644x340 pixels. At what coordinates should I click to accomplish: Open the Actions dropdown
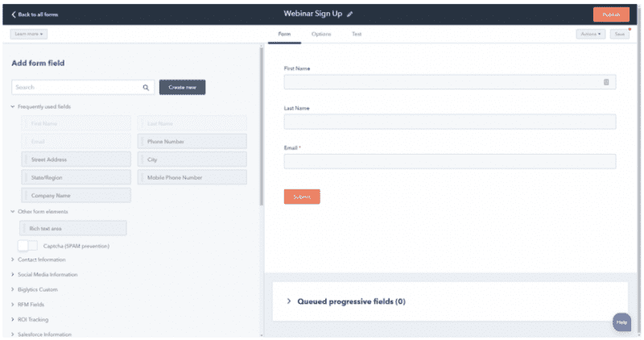(590, 34)
